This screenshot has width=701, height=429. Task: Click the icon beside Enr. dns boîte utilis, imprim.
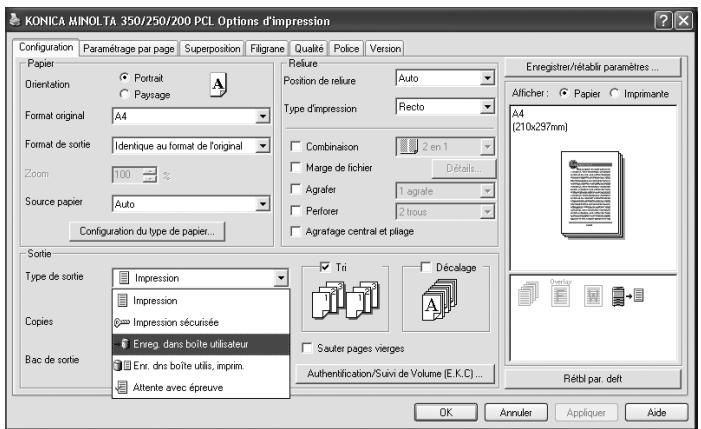click(122, 366)
